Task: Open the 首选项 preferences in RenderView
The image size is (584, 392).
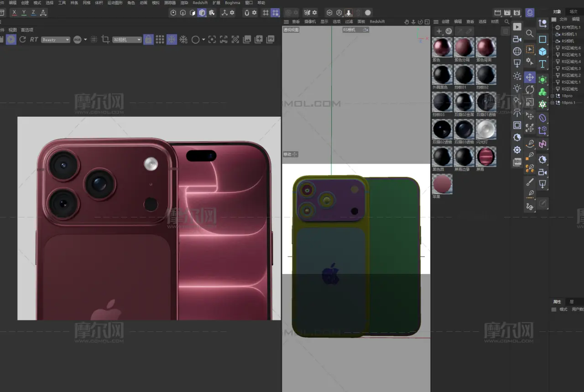Action: [27, 30]
